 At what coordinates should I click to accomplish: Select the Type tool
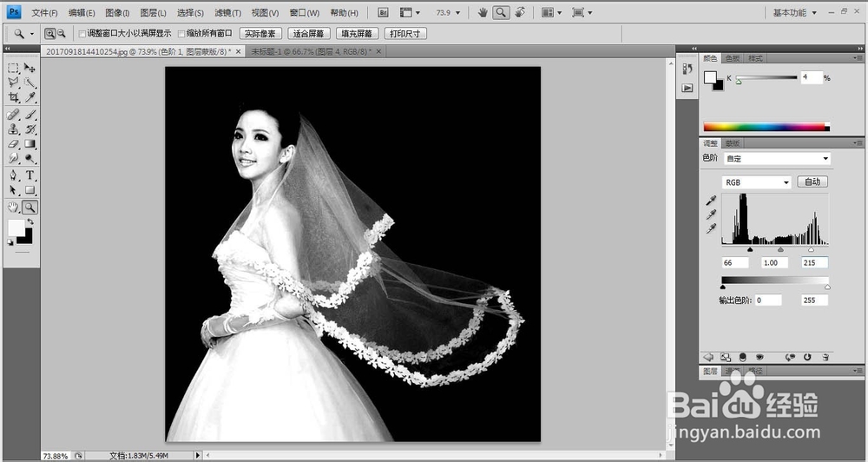coord(30,175)
